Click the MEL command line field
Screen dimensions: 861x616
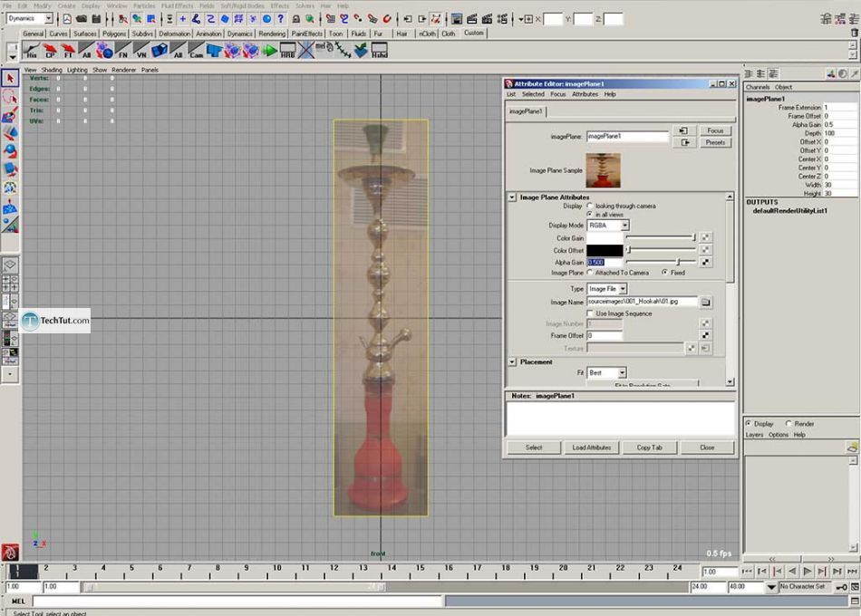237,602
